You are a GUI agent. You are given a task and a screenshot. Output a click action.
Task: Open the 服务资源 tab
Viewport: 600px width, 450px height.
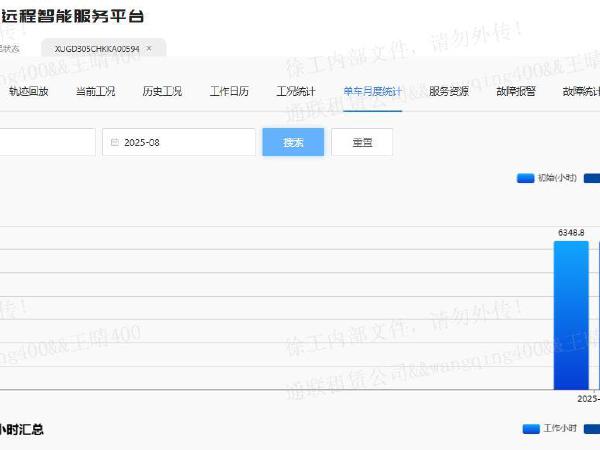click(x=448, y=91)
